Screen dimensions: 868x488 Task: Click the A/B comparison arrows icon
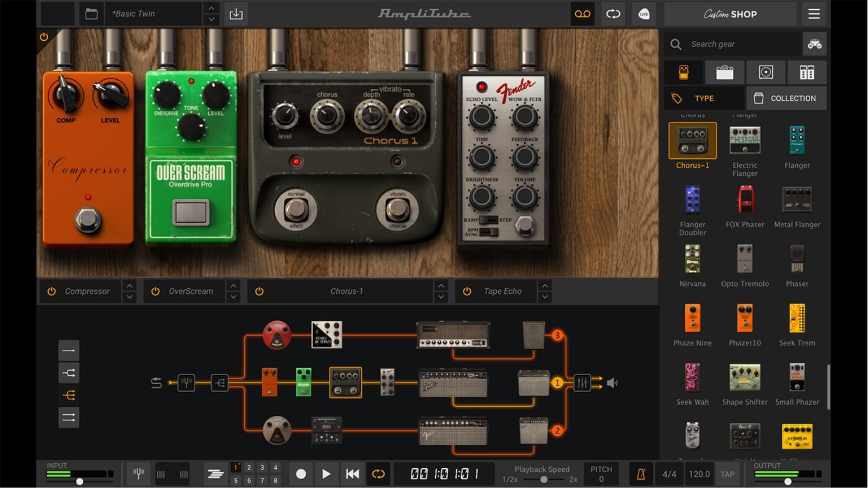click(614, 14)
